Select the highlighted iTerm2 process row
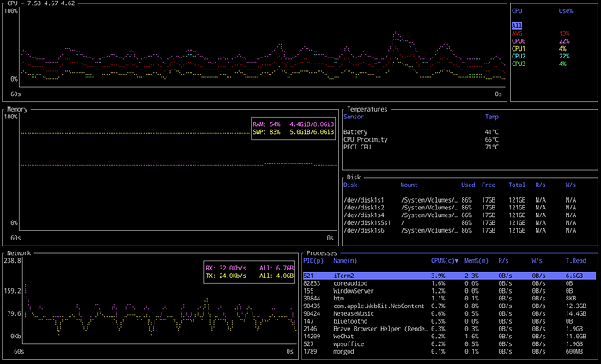Viewport: 601px width, 364px height. (449, 276)
